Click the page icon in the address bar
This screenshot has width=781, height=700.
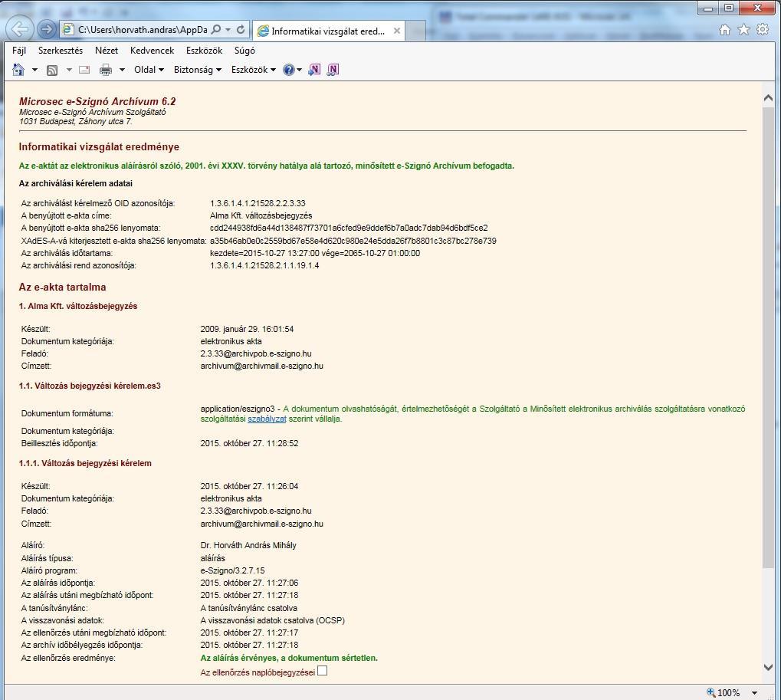(x=67, y=30)
